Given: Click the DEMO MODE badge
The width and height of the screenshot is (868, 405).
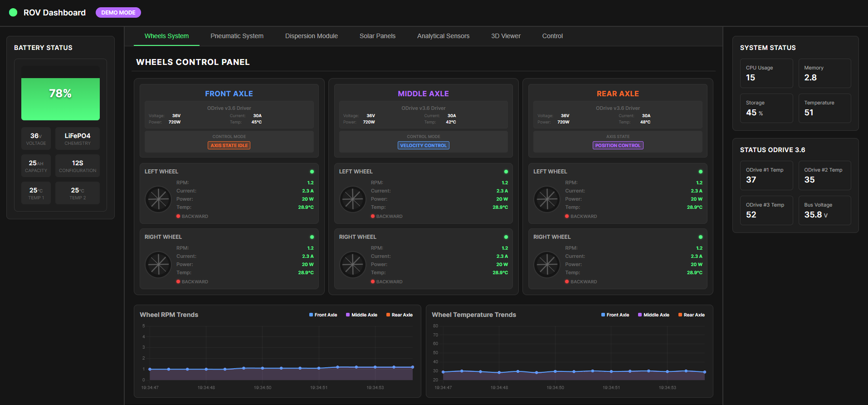Looking at the screenshot, I should 118,13.
